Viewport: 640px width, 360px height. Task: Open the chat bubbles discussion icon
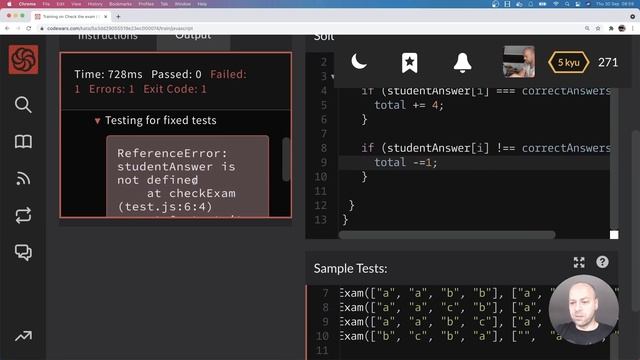[x=23, y=252]
